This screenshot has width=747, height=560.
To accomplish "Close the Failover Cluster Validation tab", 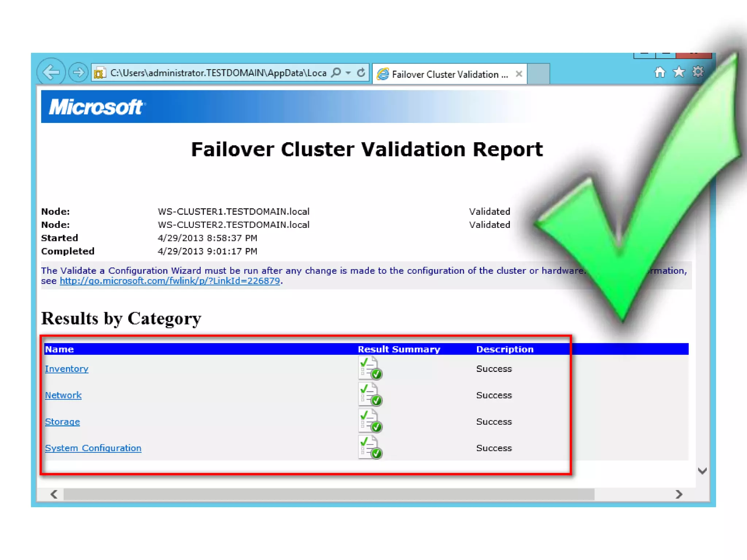I will tap(519, 74).
